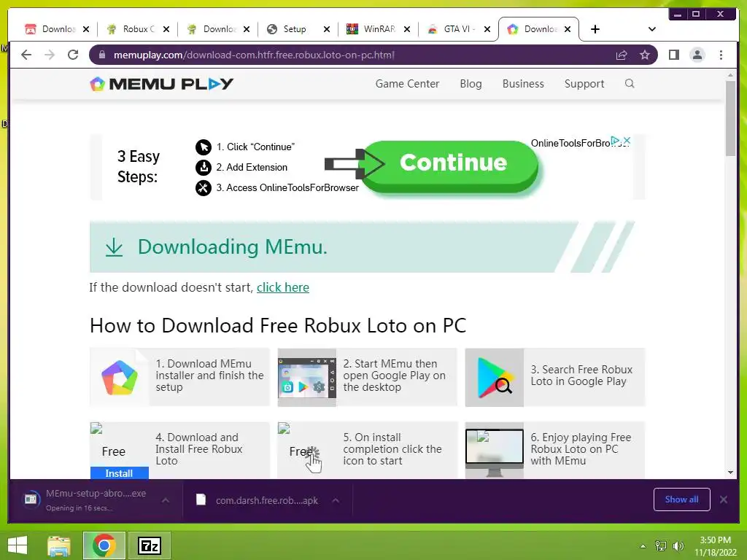Open the side panel icon

point(673,55)
